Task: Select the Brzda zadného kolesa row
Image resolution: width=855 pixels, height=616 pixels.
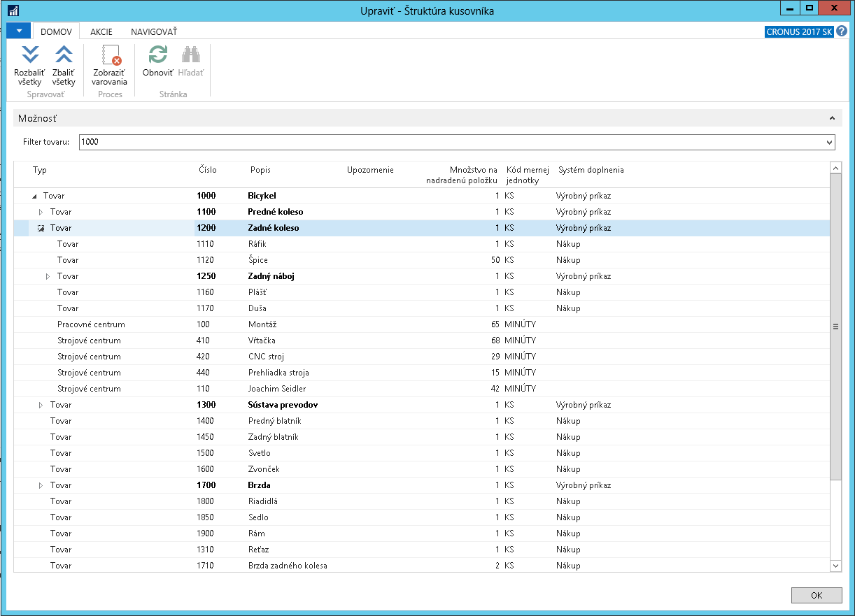Action: (x=422, y=566)
